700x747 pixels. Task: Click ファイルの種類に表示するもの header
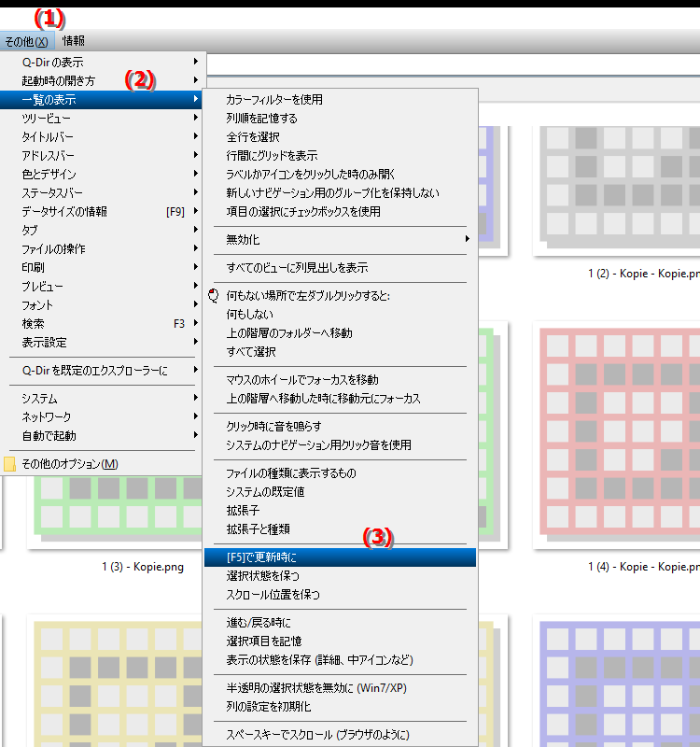340,472
